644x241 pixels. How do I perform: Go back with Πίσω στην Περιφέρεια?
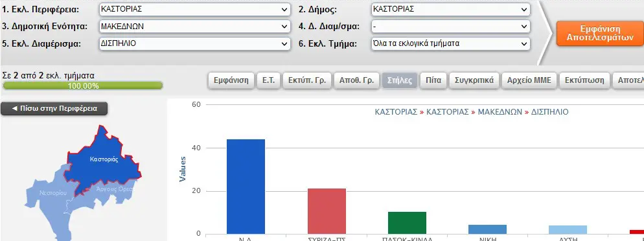click(54, 109)
